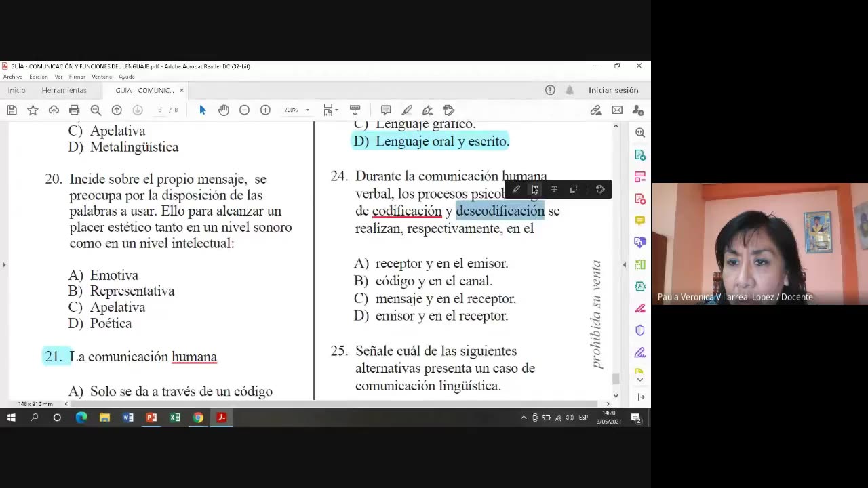Print the document
Viewport: 868px width, 488px height.
[75, 110]
